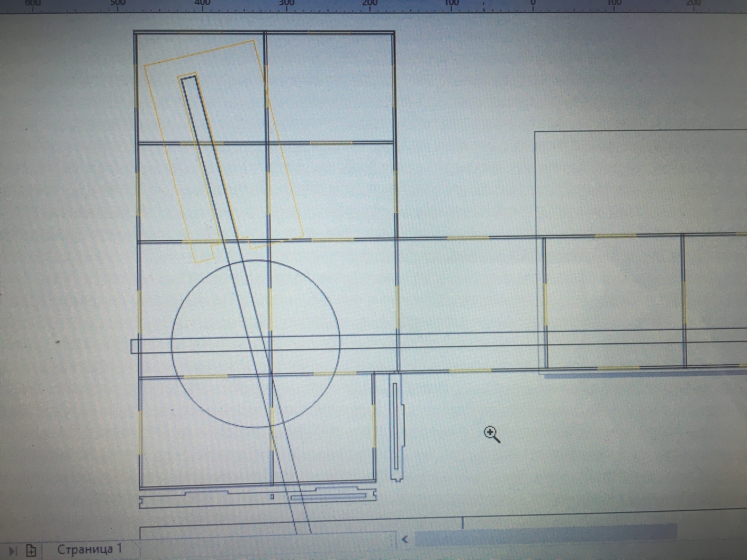Select the Страница 1 page tab

point(89,549)
